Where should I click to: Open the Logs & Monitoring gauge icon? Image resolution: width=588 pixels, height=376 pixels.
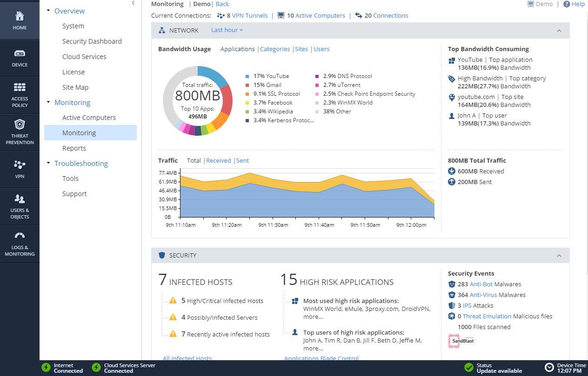[x=20, y=236]
